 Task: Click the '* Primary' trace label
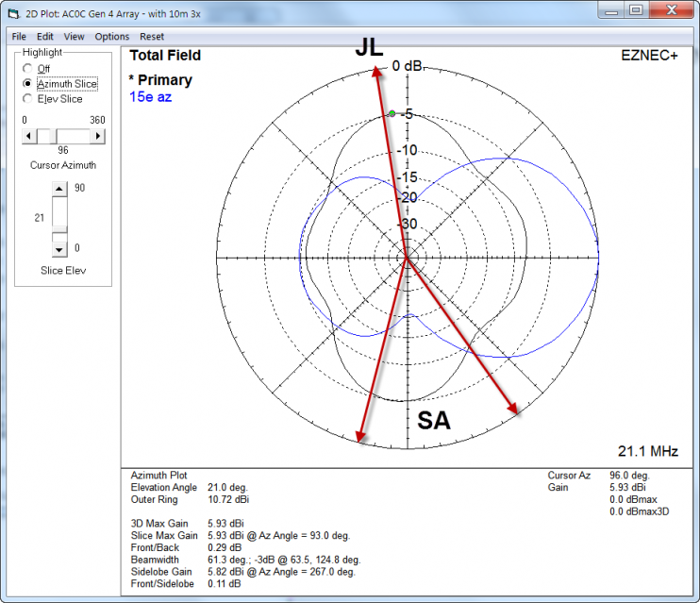[x=160, y=80]
